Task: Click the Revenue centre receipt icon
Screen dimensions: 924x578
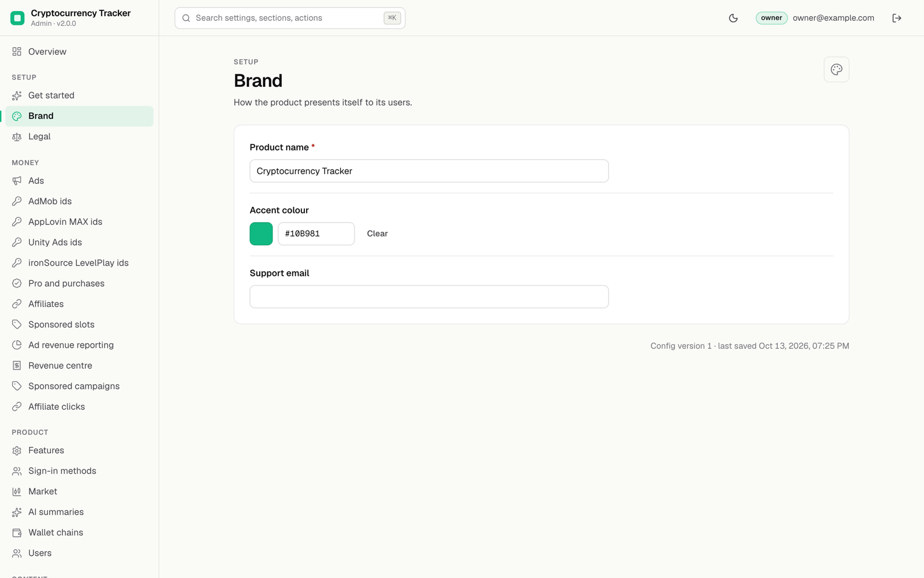Action: pyautogui.click(x=17, y=365)
